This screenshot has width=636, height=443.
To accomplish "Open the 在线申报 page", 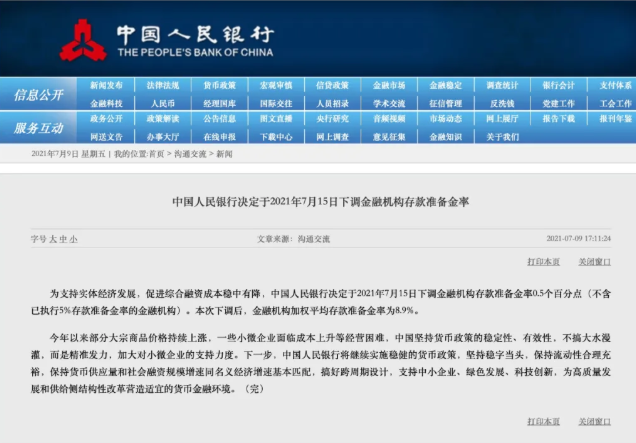I will click(219, 137).
